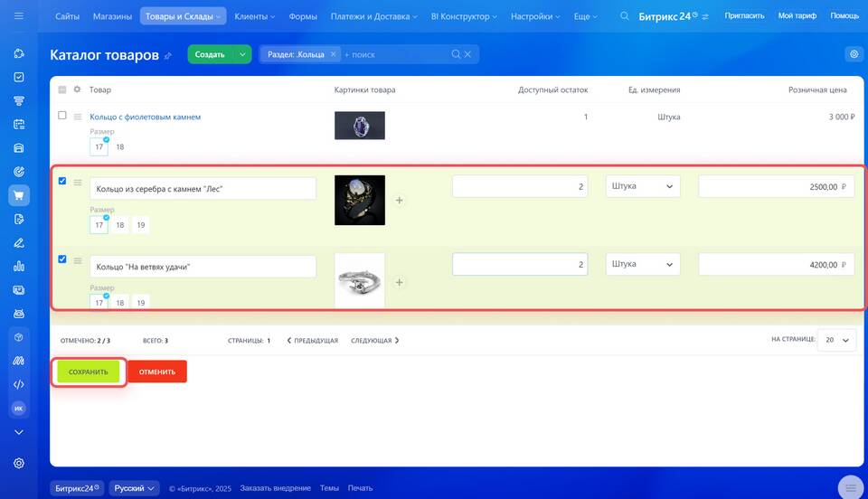This screenshot has height=499, width=868.
Task: Open the items-per-page dropdown showing 20
Action: [x=836, y=340]
